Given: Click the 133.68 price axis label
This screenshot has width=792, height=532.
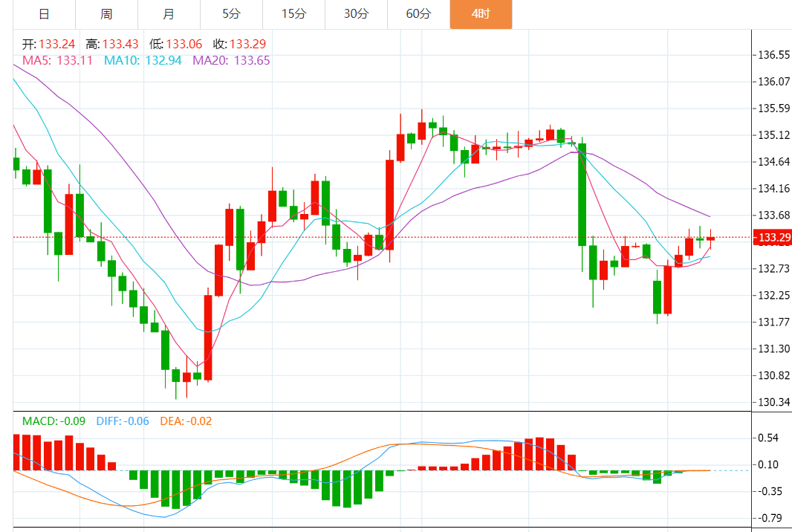Looking at the screenshot, I should click(x=774, y=215).
